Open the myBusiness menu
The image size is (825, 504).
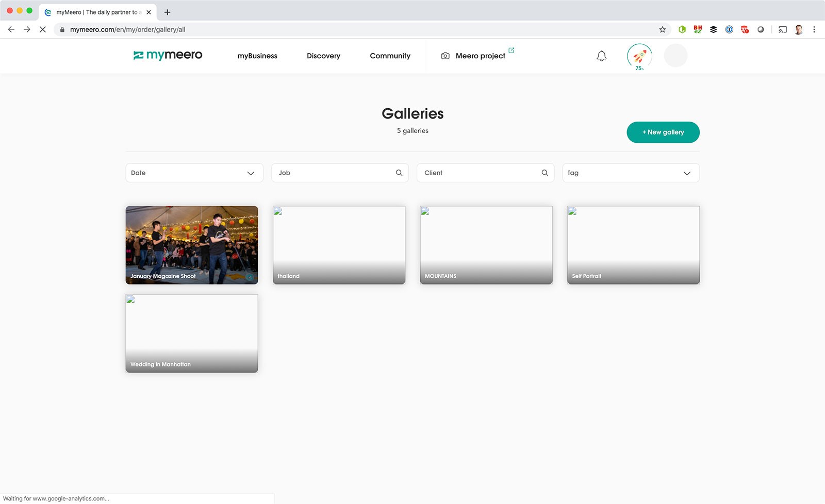point(257,56)
